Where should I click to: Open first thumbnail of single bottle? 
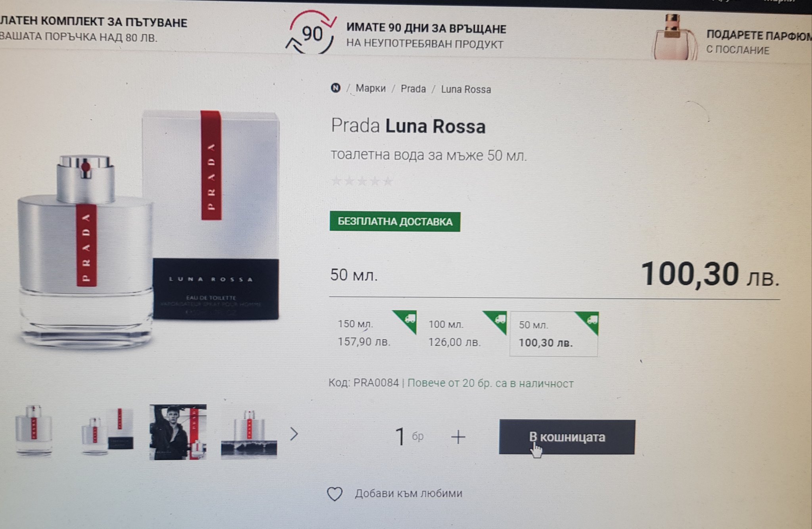point(34,431)
